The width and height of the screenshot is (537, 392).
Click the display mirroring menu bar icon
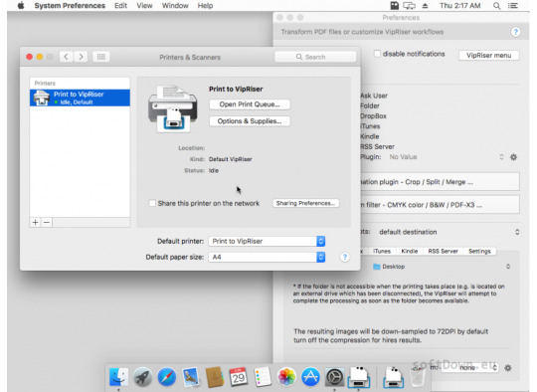pyautogui.click(x=409, y=6)
